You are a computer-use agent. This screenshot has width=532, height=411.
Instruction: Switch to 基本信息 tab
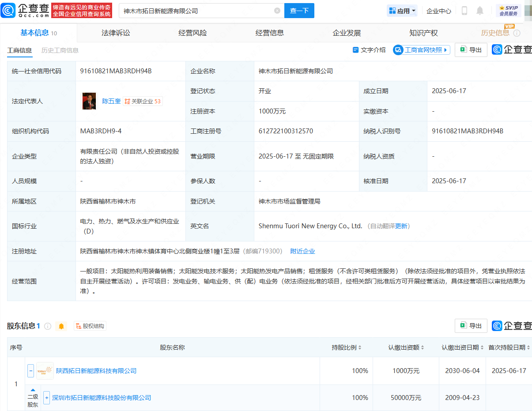(x=38, y=33)
